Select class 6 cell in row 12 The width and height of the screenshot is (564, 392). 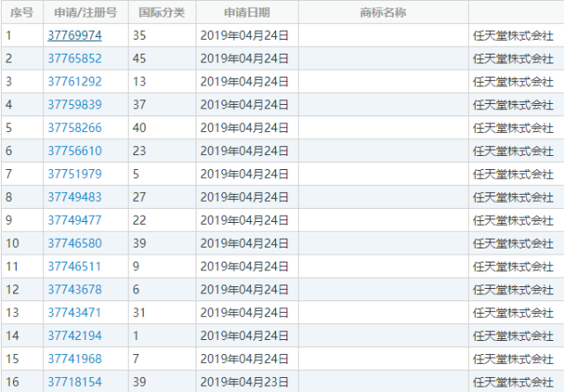point(162,290)
